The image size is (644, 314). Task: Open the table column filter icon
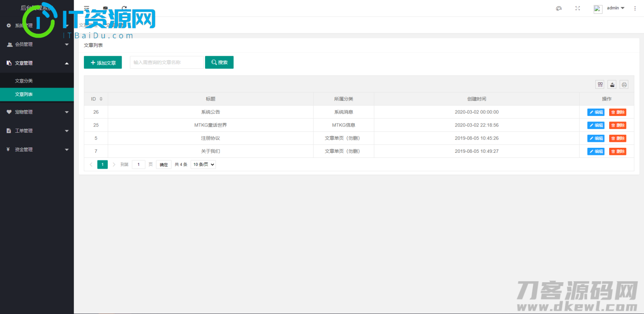tap(600, 85)
